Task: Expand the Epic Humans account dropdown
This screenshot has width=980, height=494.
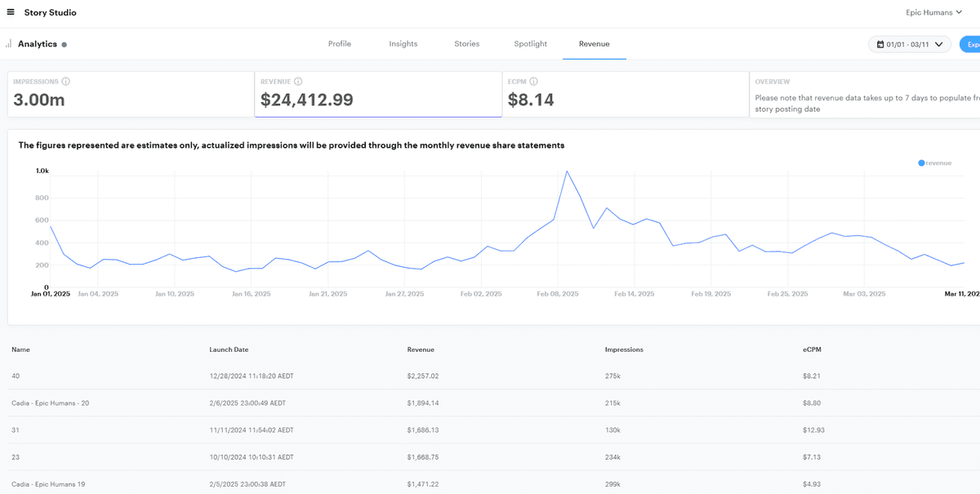Action: click(934, 12)
